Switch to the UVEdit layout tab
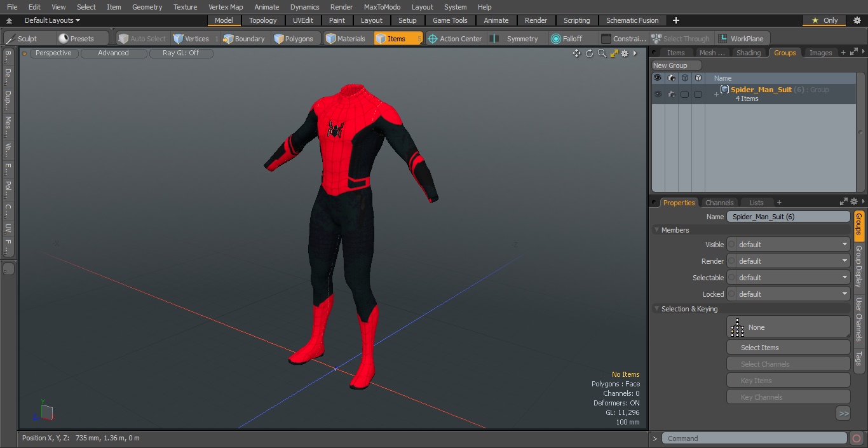 [303, 20]
